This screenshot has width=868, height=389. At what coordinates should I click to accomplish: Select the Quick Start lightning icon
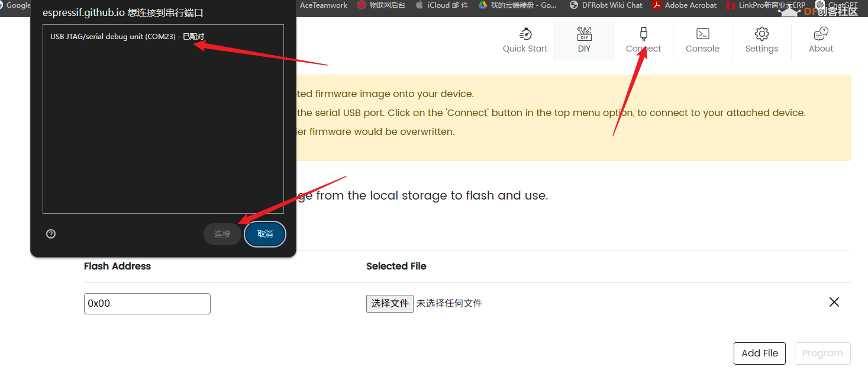524,34
